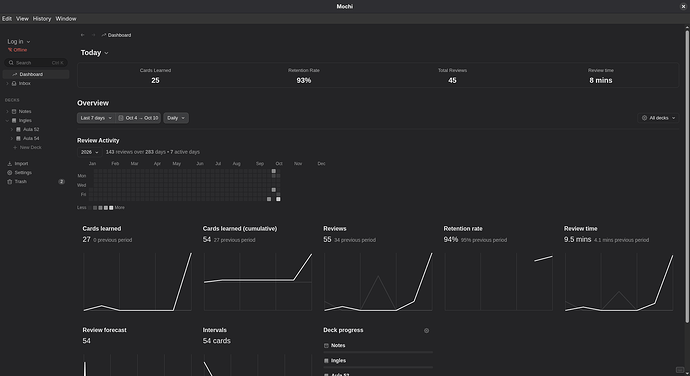Expand the Aula 52 deck chevron
690x376 pixels.
tap(11, 129)
